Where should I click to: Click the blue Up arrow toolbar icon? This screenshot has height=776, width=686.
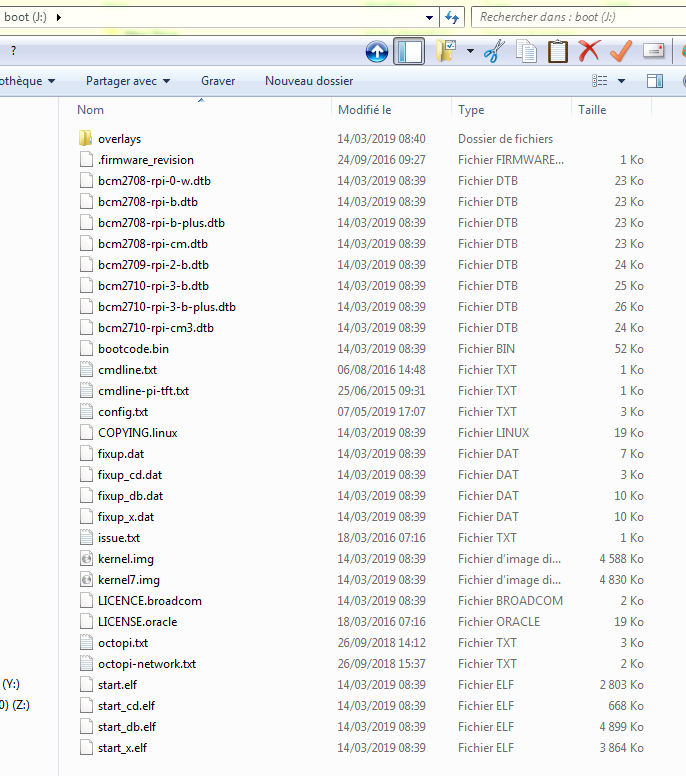click(x=377, y=51)
